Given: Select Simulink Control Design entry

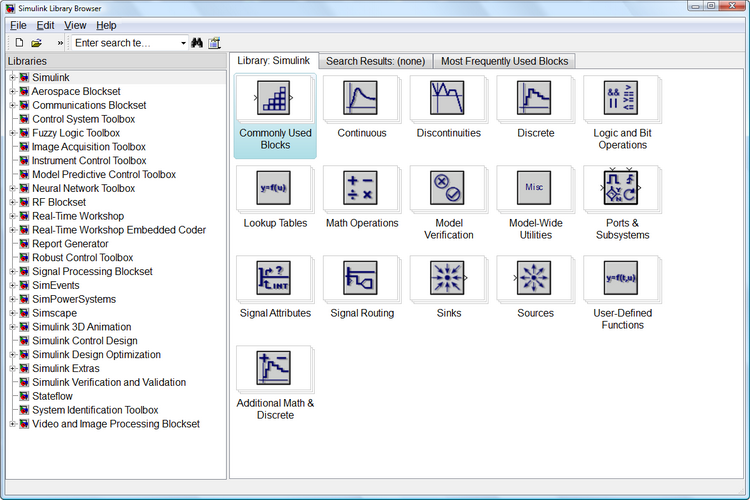Looking at the screenshot, I should pos(85,341).
